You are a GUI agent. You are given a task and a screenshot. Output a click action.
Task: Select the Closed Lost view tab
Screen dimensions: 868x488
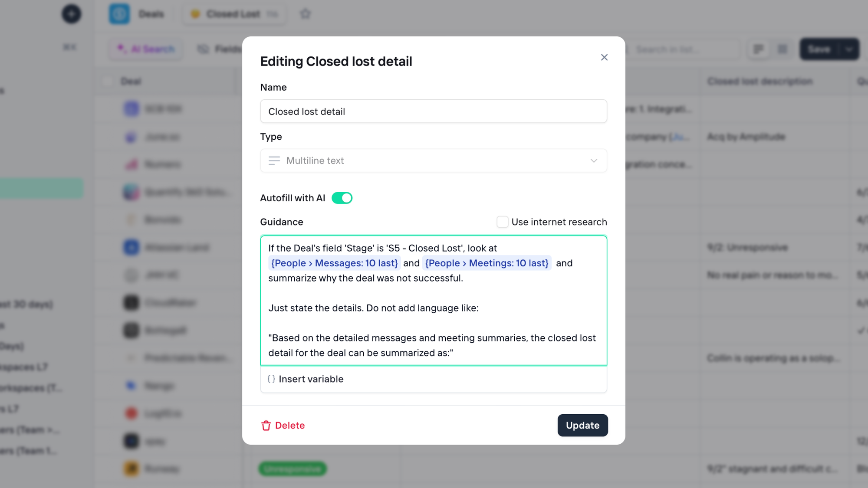coord(234,14)
